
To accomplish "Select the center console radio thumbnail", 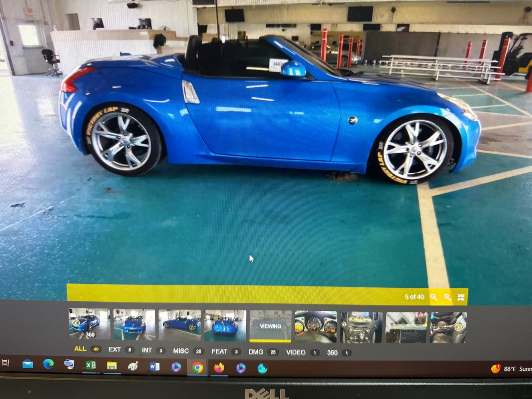I will coord(361,327).
